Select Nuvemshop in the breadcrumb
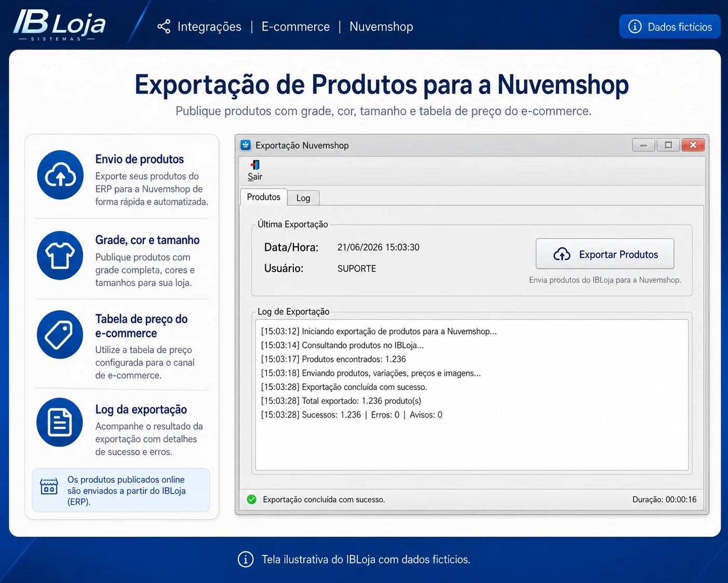Screen dimensions: 728x583 tap(381, 27)
